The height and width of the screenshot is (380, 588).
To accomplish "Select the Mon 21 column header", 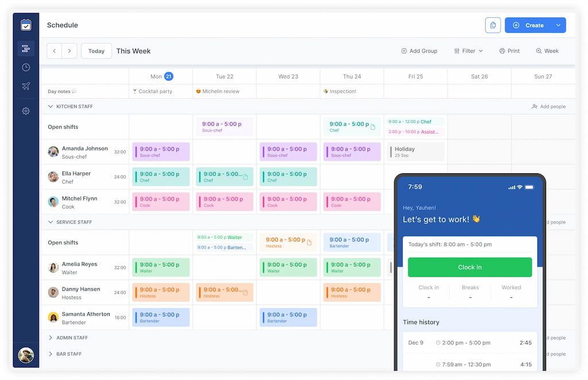I will [x=161, y=76].
